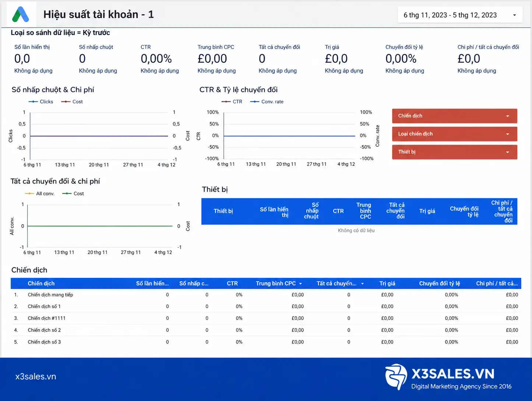Click the Trung bình CPC scorecard
532x401 pixels.
click(x=216, y=59)
